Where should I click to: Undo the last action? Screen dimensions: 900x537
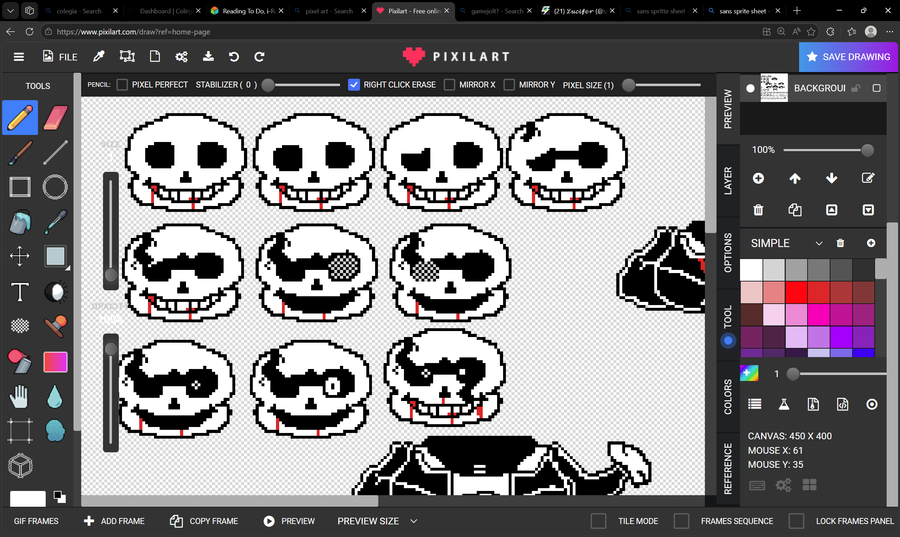[x=234, y=56]
